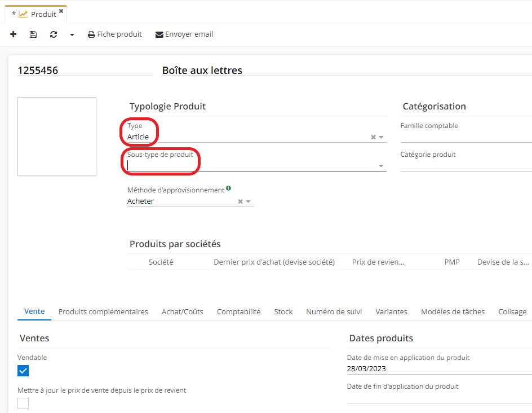This screenshot has height=413, width=532.
Task: Switch to the Achat/Coûts tab
Action: pos(182,311)
